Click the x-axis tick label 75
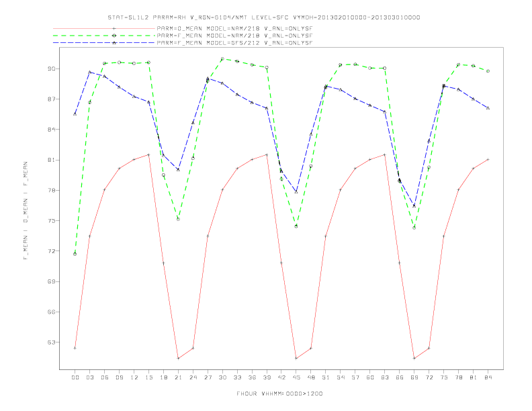 (x=444, y=377)
